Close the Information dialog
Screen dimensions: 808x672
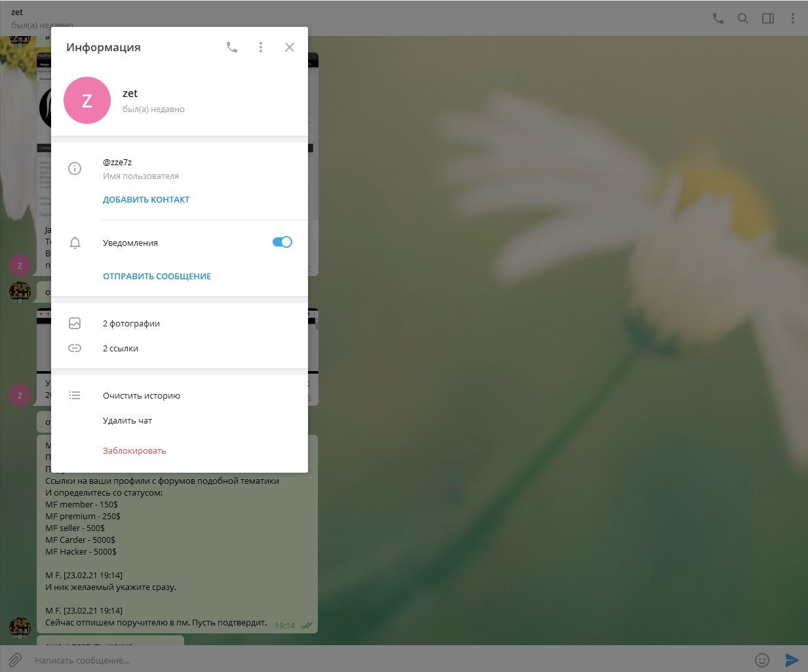click(290, 47)
